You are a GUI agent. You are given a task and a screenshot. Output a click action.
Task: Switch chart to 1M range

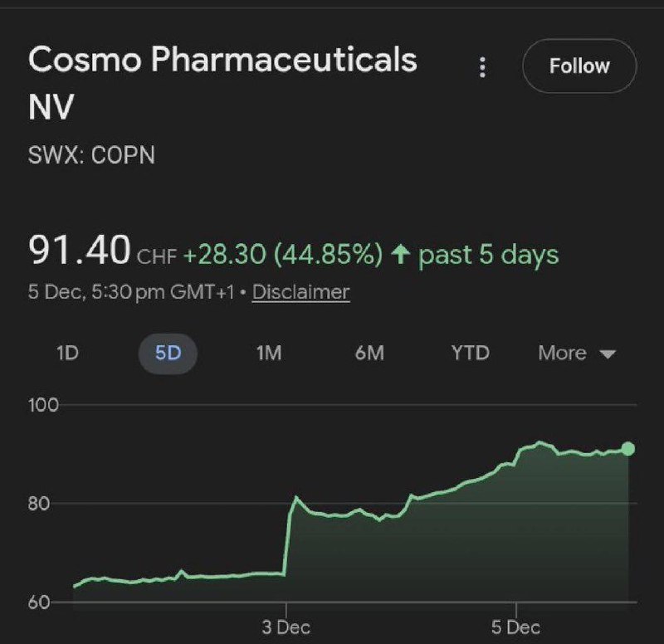269,353
